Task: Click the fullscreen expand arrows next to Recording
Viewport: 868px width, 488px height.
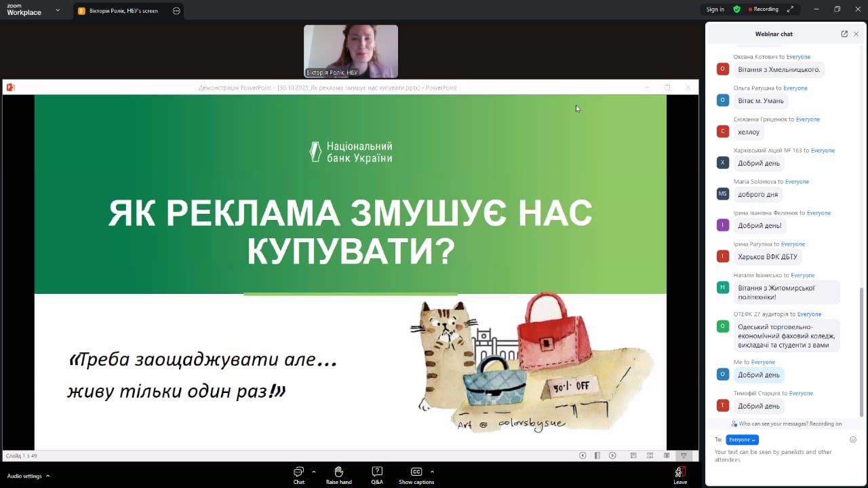Action: (791, 9)
